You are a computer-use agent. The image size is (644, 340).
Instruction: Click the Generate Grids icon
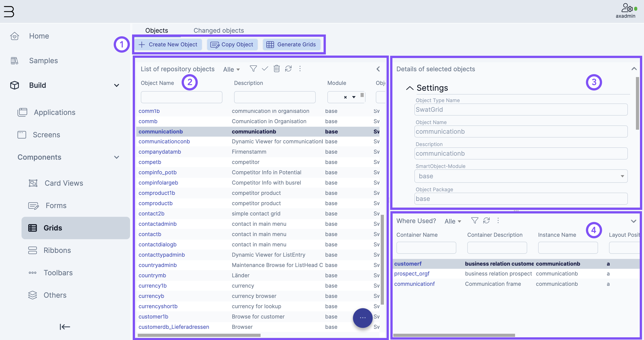270,44
